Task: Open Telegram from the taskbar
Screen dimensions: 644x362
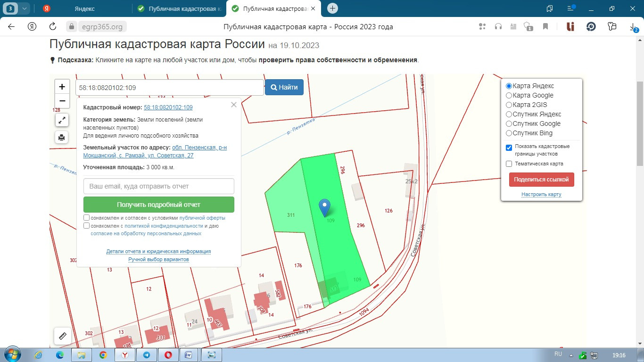Action: point(147,354)
